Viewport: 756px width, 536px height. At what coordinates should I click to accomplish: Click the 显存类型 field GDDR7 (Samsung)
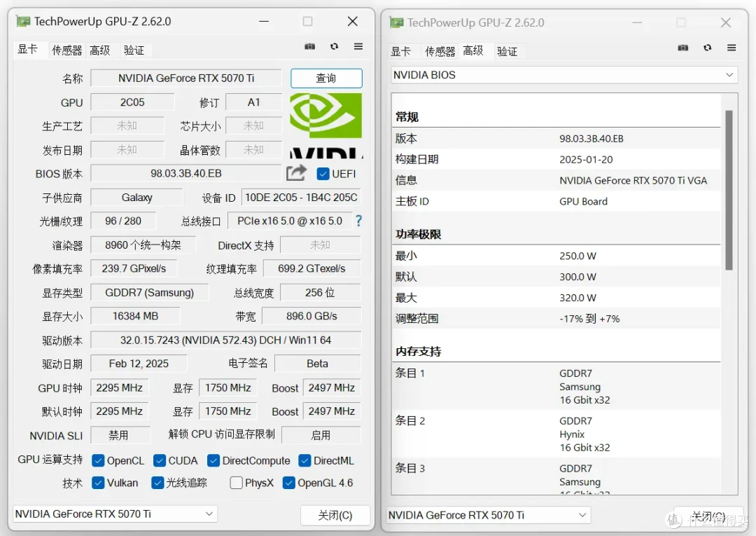[x=150, y=292]
